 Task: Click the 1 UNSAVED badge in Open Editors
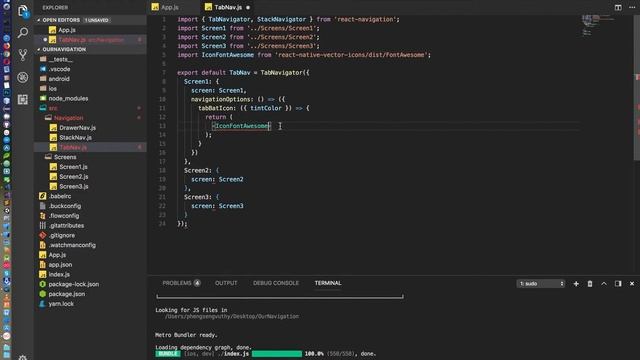(97, 20)
